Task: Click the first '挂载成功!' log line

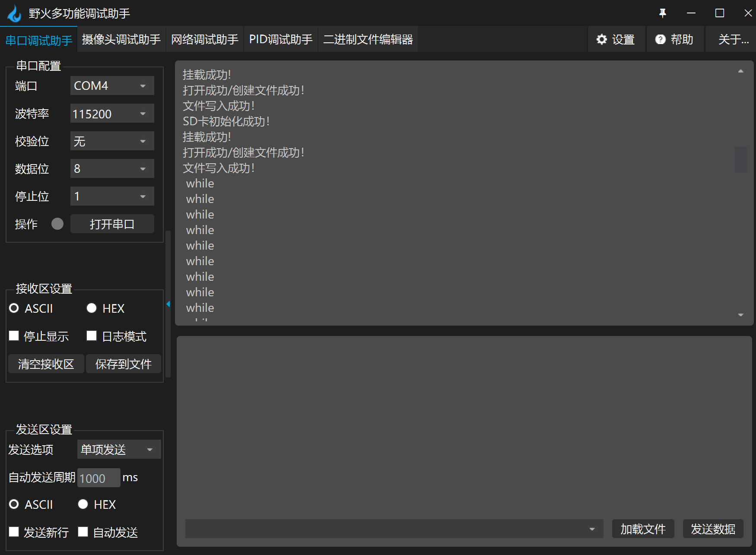Action: (207, 75)
